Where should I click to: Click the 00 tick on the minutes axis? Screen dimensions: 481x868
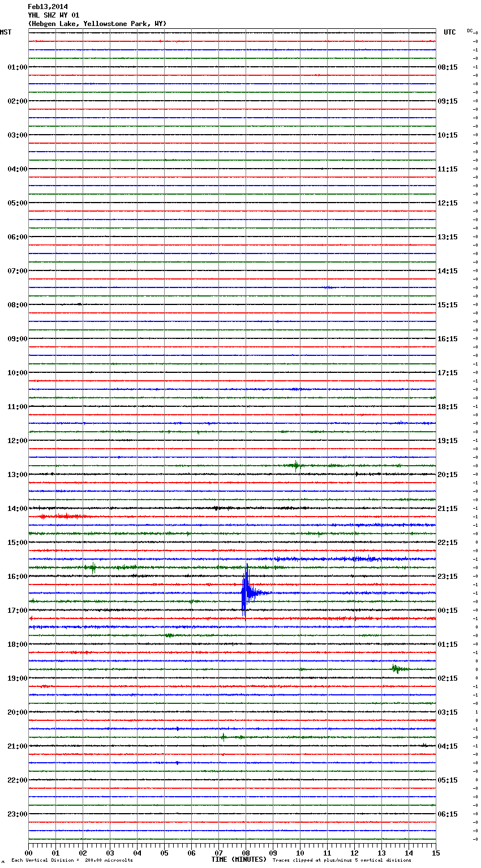pyautogui.click(x=29, y=853)
